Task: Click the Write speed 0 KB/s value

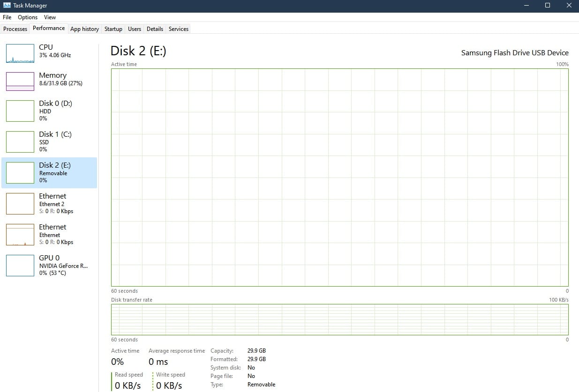Action: (x=169, y=386)
